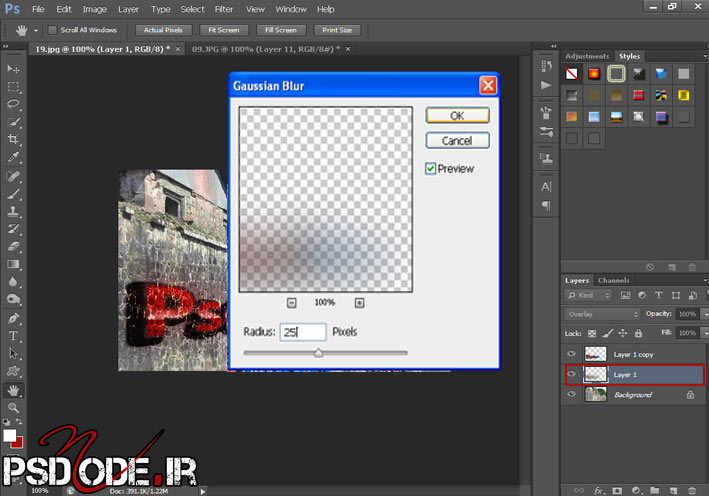The image size is (709, 496).
Task: Open the Select menu
Action: (x=192, y=9)
